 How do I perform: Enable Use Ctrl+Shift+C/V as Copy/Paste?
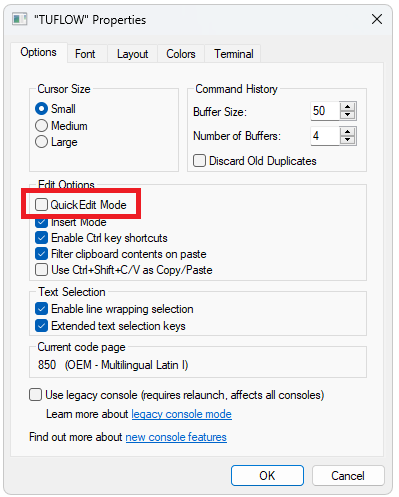pos(41,270)
